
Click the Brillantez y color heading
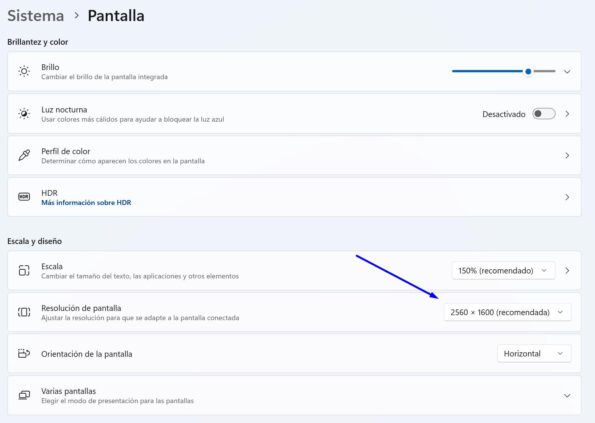click(x=38, y=42)
